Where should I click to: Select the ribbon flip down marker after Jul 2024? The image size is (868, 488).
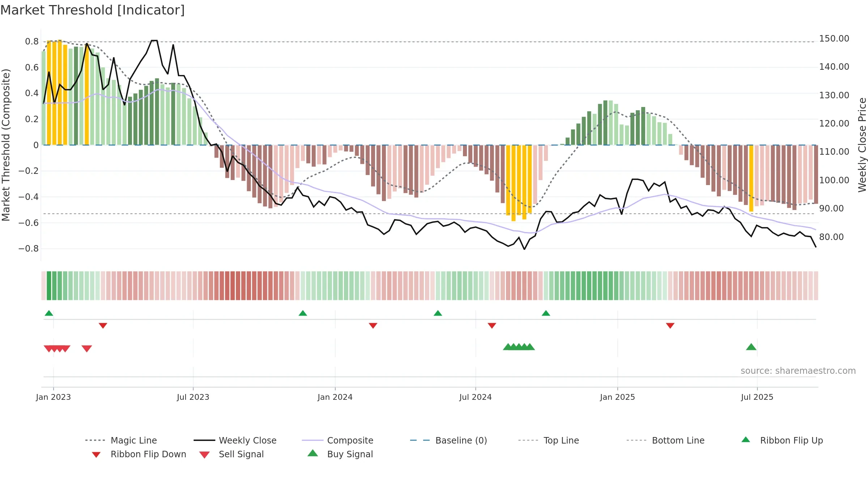(492, 326)
